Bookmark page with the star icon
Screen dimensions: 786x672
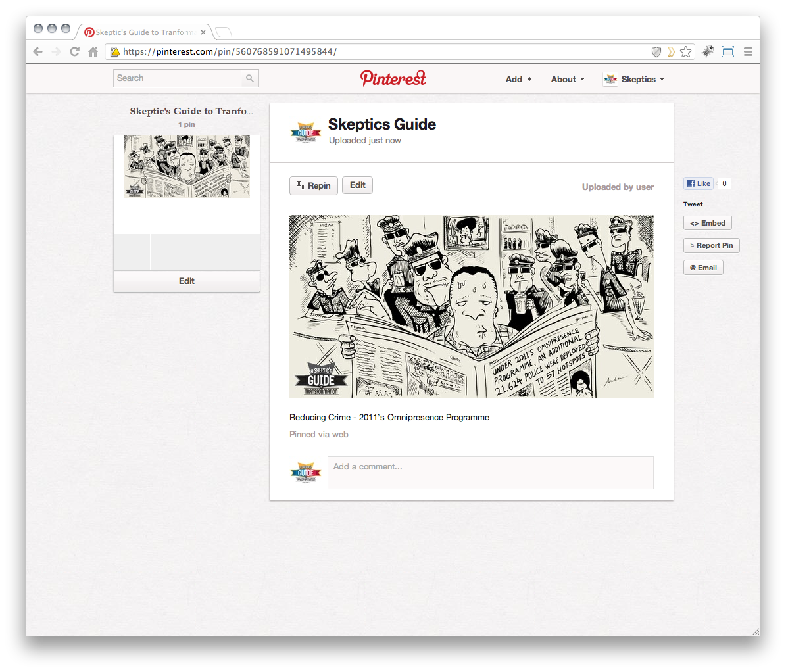pyautogui.click(x=686, y=51)
